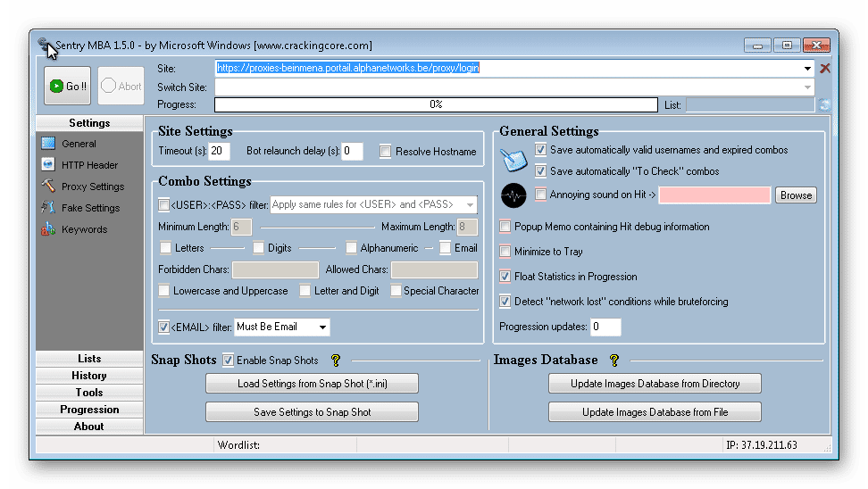Open the About section

tap(89, 427)
